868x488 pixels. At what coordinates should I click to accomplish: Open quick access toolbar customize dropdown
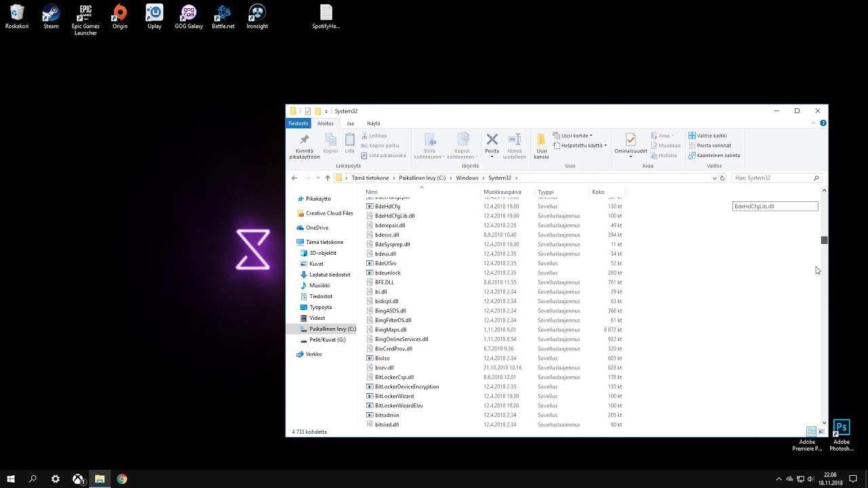pyautogui.click(x=326, y=111)
